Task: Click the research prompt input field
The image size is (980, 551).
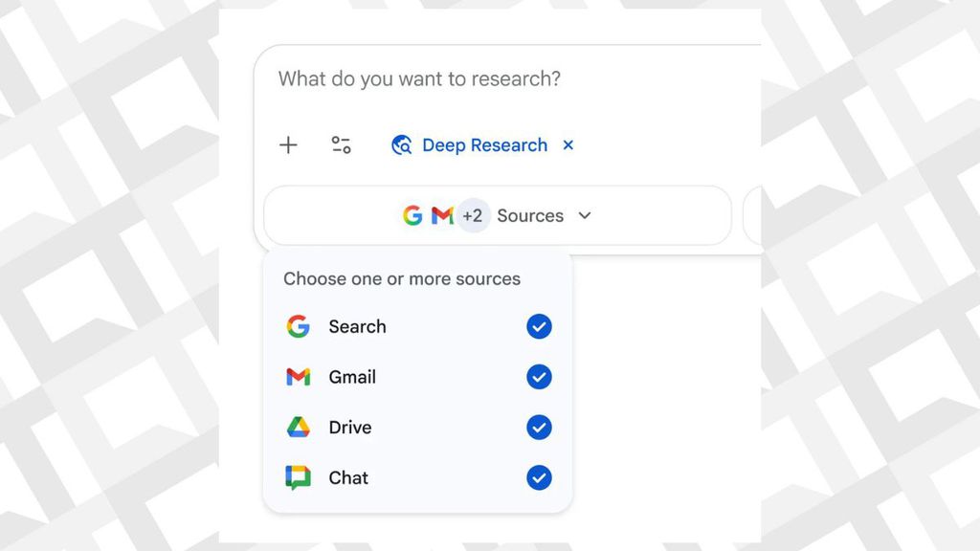Action: 431,79
